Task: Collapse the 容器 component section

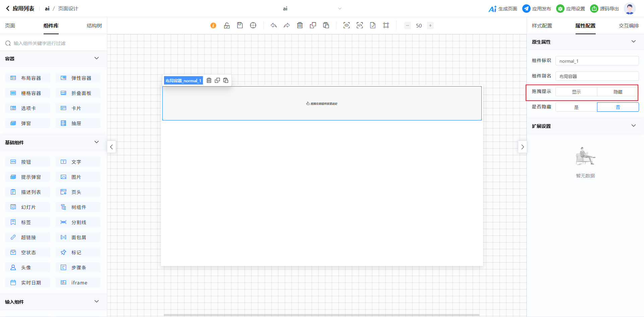Action: coord(97,58)
